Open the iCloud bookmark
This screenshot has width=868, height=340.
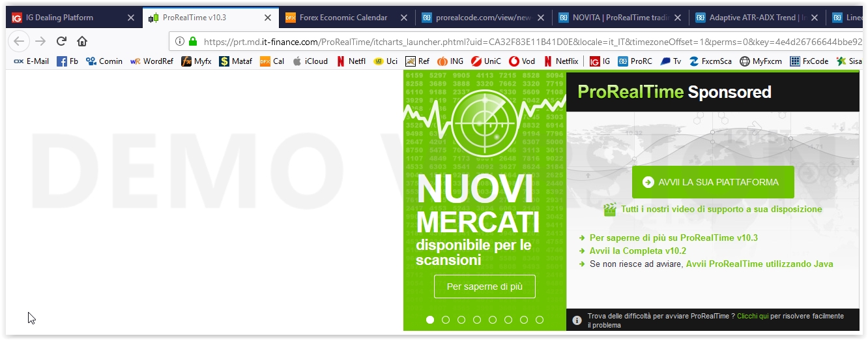(310, 61)
